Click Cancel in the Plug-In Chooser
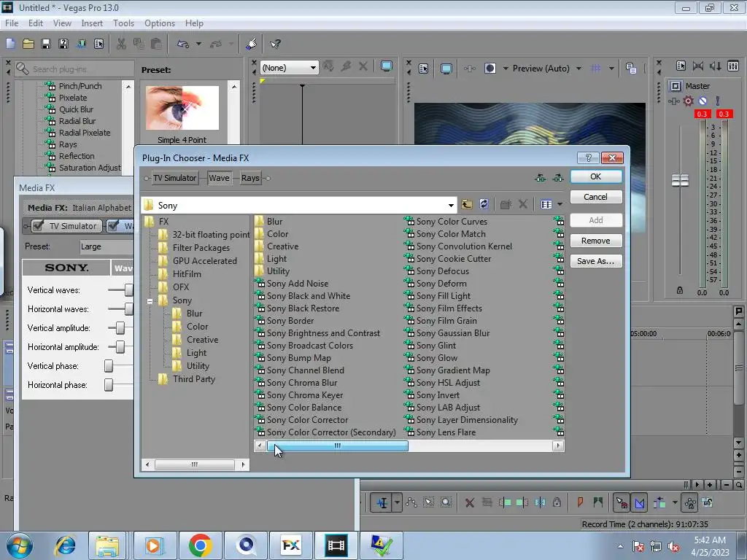Image resolution: width=747 pixels, height=560 pixels. (596, 197)
